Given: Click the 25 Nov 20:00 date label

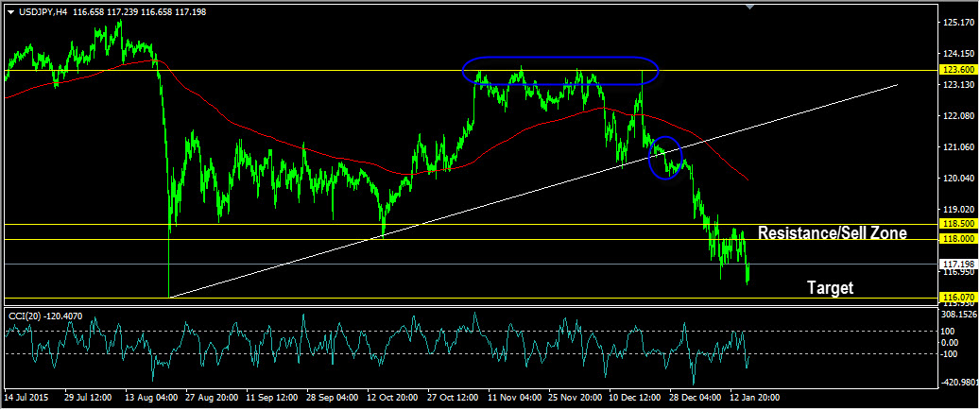Looking at the screenshot, I should (x=576, y=398).
